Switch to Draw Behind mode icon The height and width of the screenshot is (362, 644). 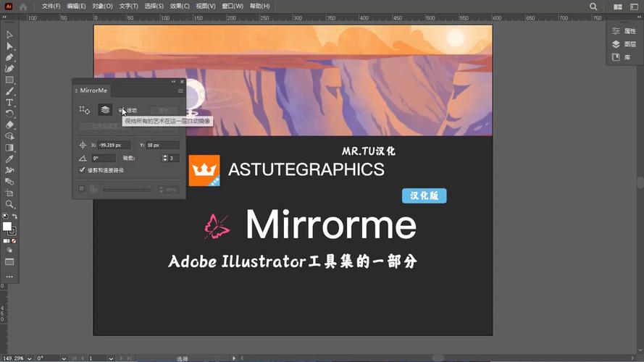click(x=9, y=251)
